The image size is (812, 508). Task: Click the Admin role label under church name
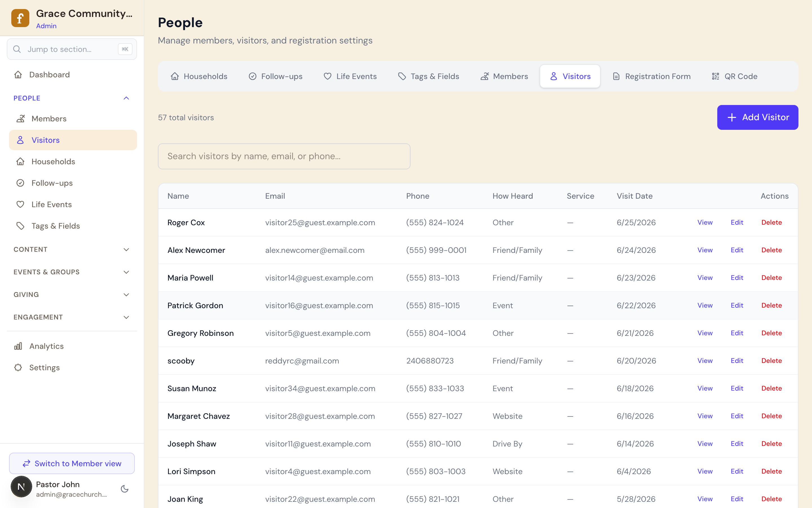tap(46, 26)
